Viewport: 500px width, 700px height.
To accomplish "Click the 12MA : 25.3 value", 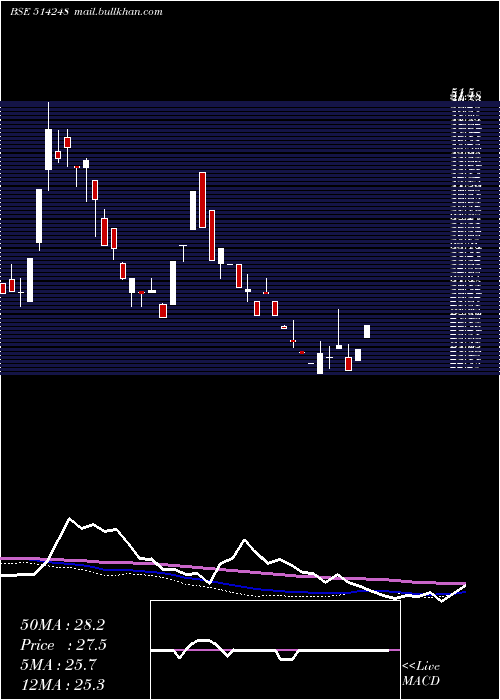I will click(62, 684).
